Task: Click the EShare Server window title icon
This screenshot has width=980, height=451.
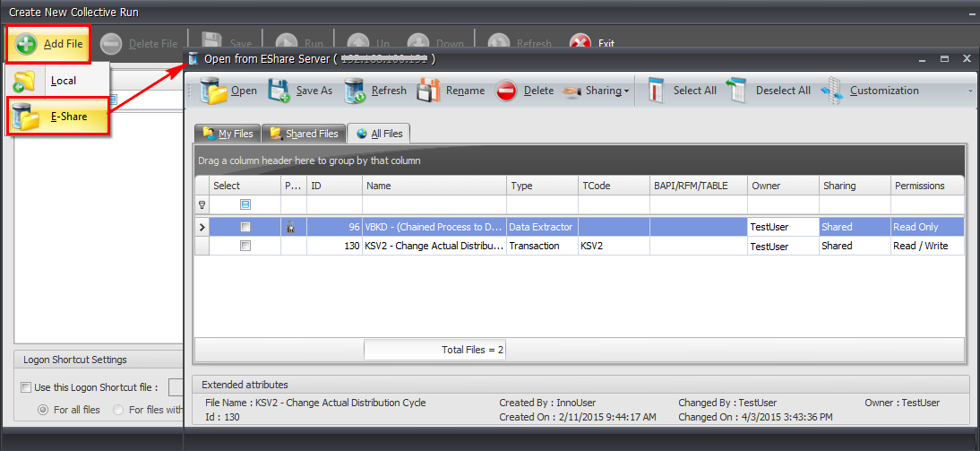Action: 193,59
